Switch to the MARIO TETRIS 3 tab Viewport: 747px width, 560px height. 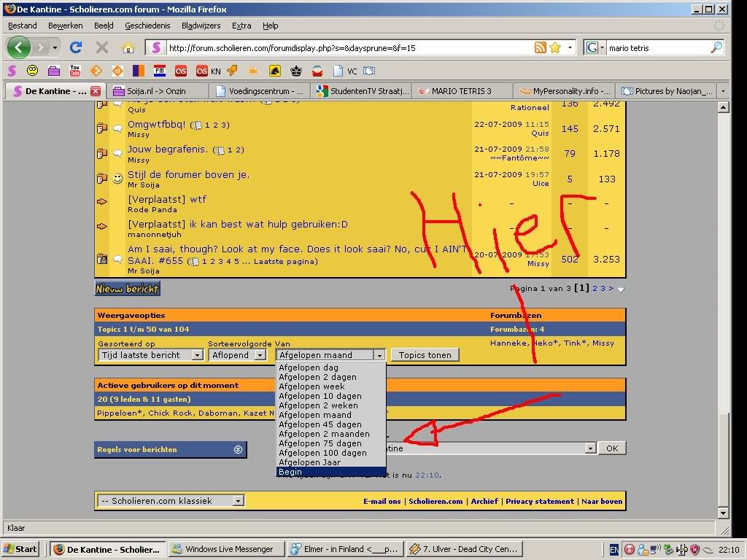pyautogui.click(x=462, y=91)
